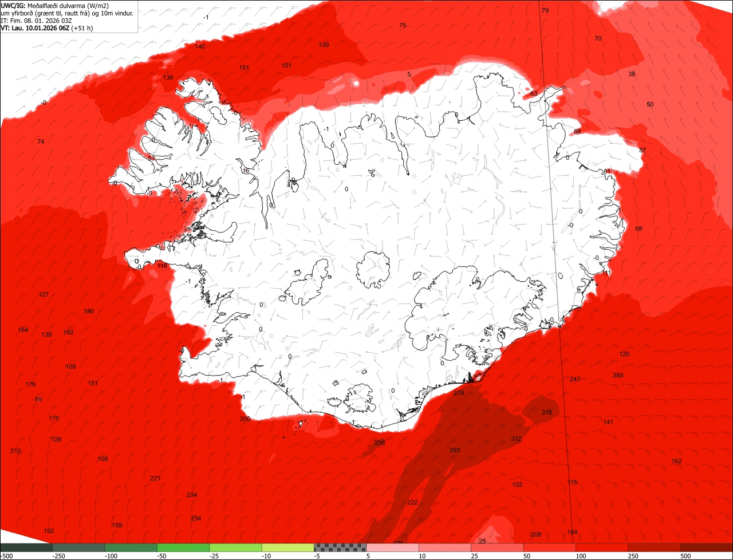
Task: Click the initial time line 'IT: Fim. 08. 01. 2026 03Z'
Action: click(37, 20)
